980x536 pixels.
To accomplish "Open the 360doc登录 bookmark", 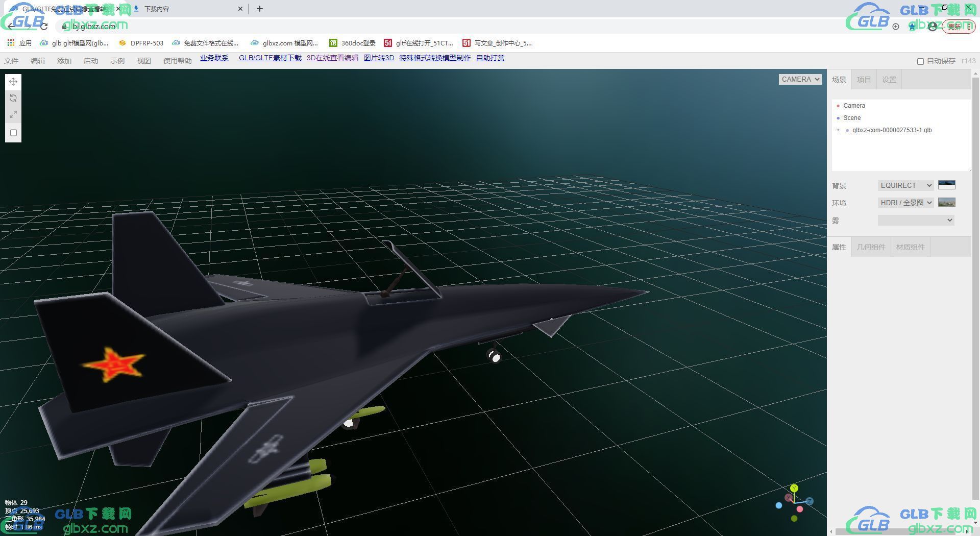I will click(353, 43).
